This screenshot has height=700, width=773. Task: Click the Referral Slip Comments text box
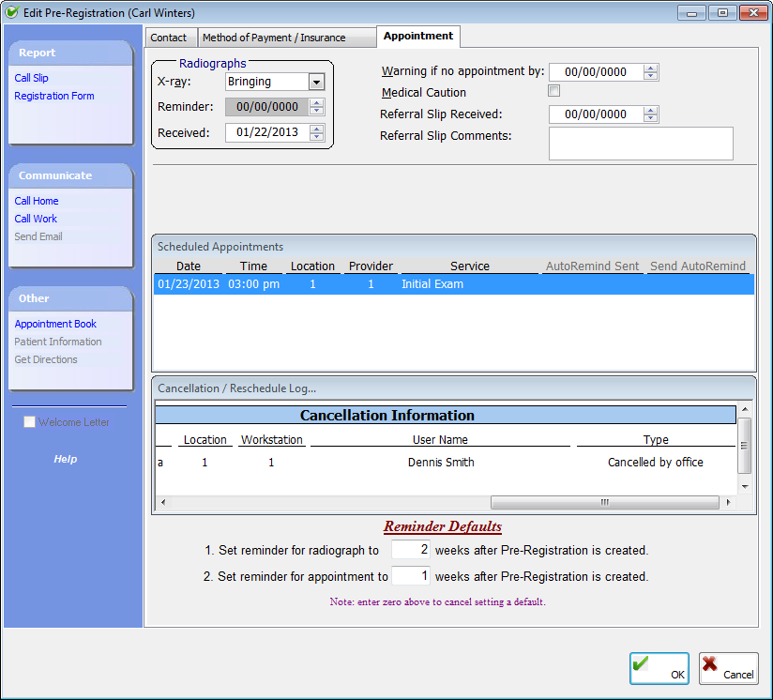click(x=640, y=144)
